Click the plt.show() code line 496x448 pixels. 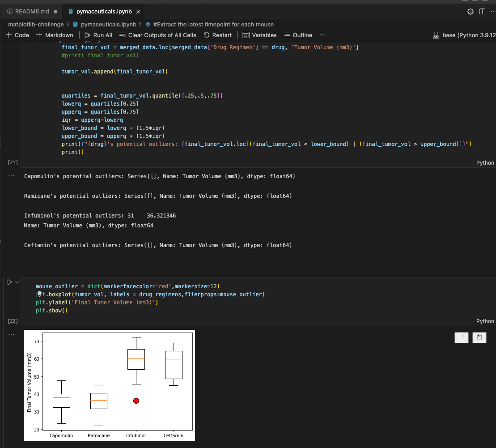(x=51, y=310)
